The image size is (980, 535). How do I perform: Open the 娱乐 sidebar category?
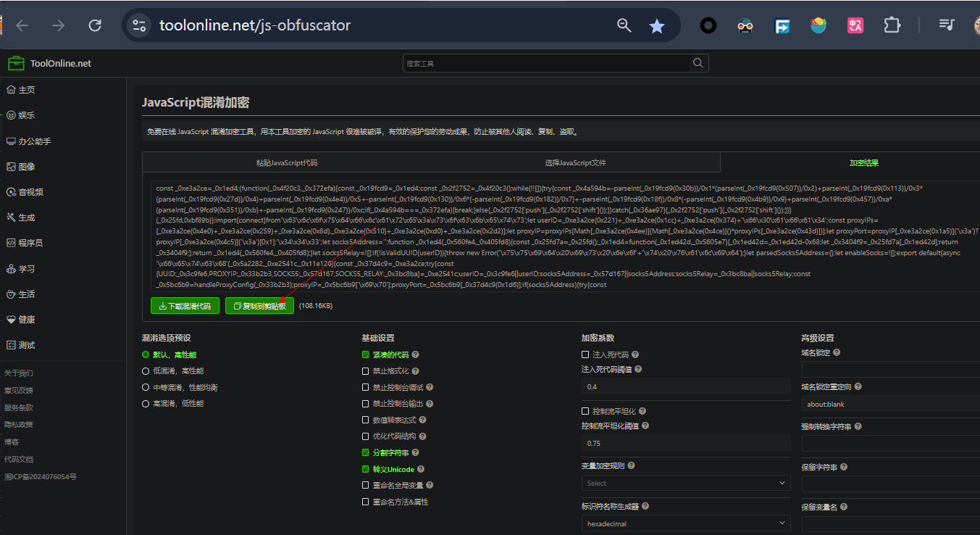[20, 115]
